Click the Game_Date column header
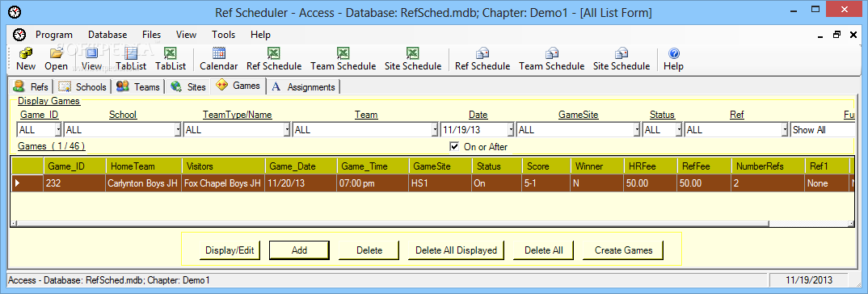 pyautogui.click(x=301, y=166)
